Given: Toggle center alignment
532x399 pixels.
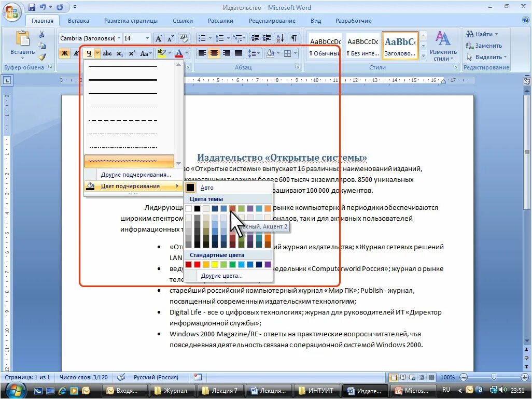Looking at the screenshot, I should pos(214,53).
